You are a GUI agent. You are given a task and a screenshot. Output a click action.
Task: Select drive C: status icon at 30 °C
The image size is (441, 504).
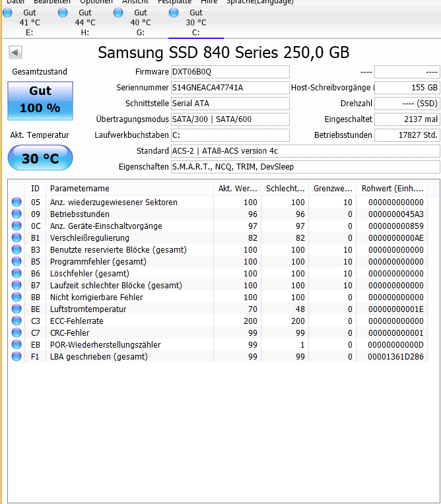[174, 13]
